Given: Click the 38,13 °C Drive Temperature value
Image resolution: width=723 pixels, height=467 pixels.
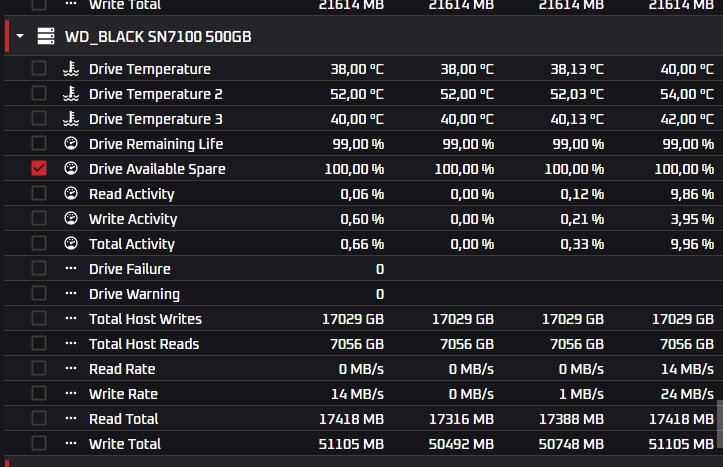Looking at the screenshot, I should [x=577, y=69].
